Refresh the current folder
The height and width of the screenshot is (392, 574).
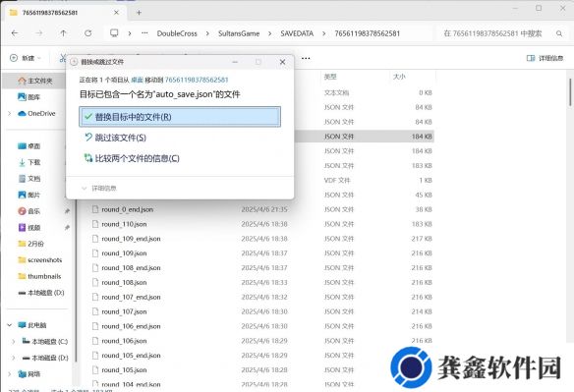pos(88,33)
